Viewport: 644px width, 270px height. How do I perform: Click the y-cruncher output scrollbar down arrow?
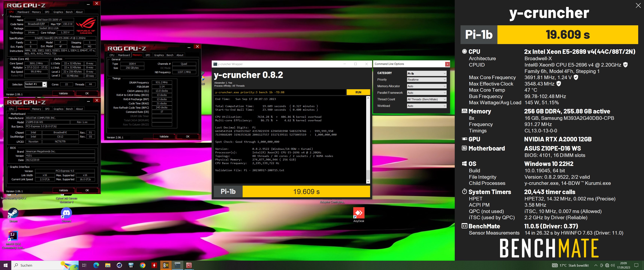[x=368, y=181]
